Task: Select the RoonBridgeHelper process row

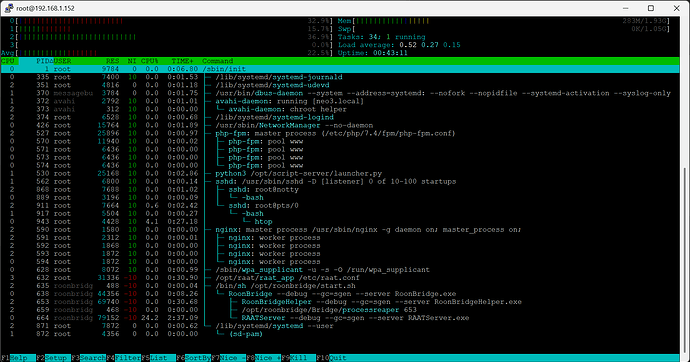Action: [x=340, y=302]
